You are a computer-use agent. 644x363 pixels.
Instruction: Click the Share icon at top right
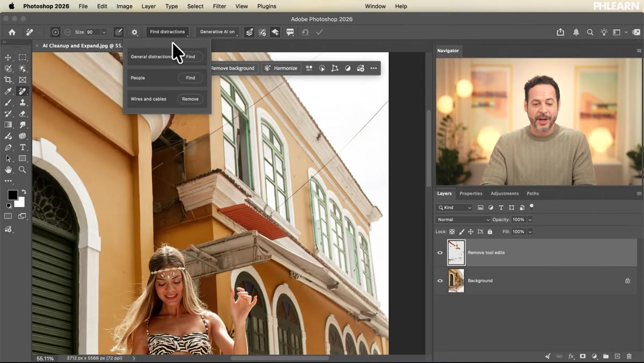point(560,32)
